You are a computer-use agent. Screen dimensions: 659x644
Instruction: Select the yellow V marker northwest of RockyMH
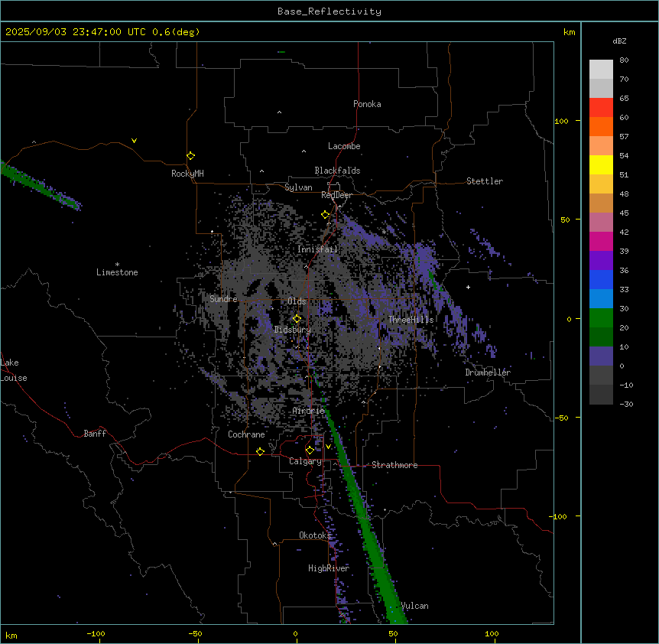click(x=134, y=141)
